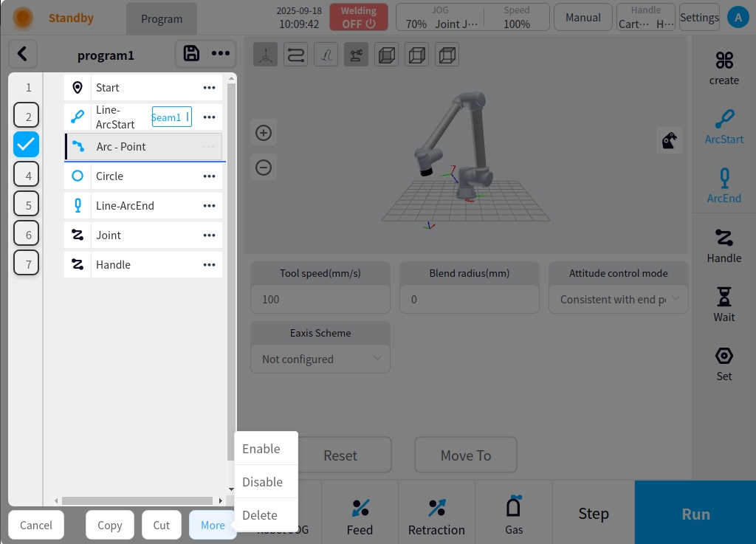This screenshot has width=756, height=544.
Task: Click the save program icon
Action: pos(191,53)
